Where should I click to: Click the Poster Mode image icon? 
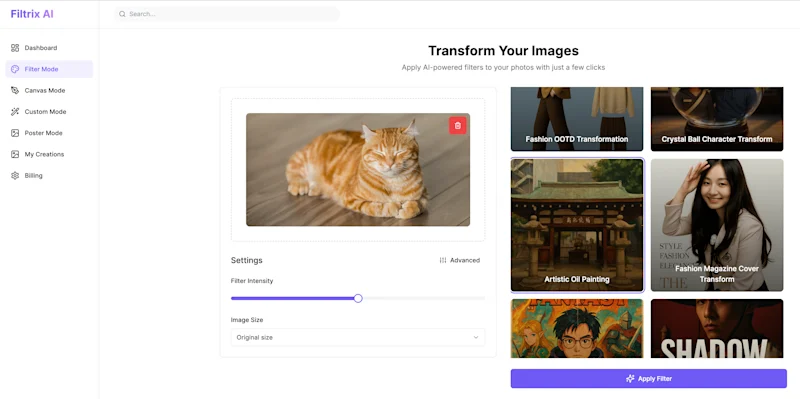pyautogui.click(x=15, y=133)
